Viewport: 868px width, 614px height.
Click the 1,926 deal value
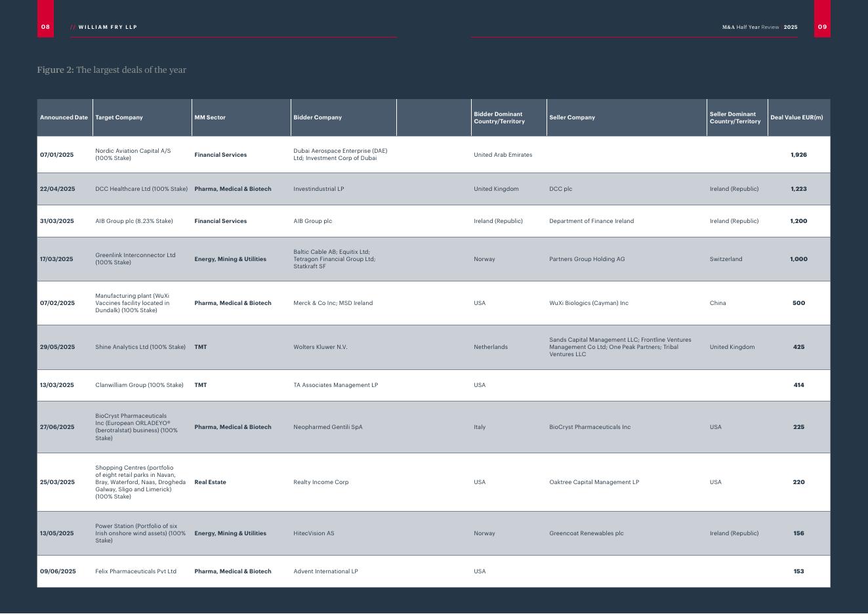(798, 155)
